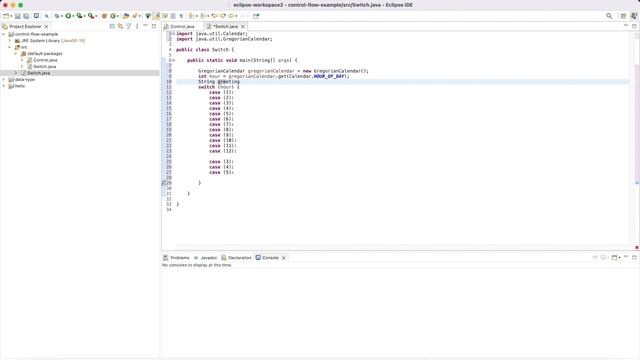Launch Debug with the bug icon
The image size is (640, 360).
click(x=57, y=16)
